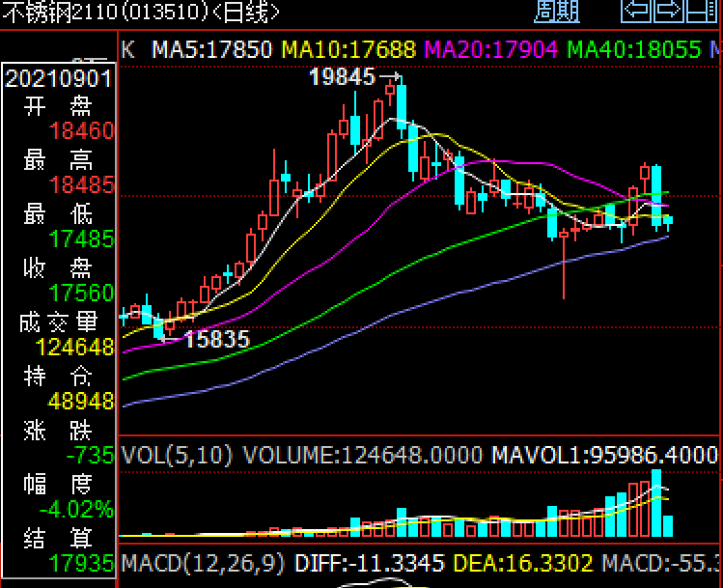This screenshot has height=588, width=723.
Task: Click the VOLUME:124648.0000 readout
Action: coord(363,455)
